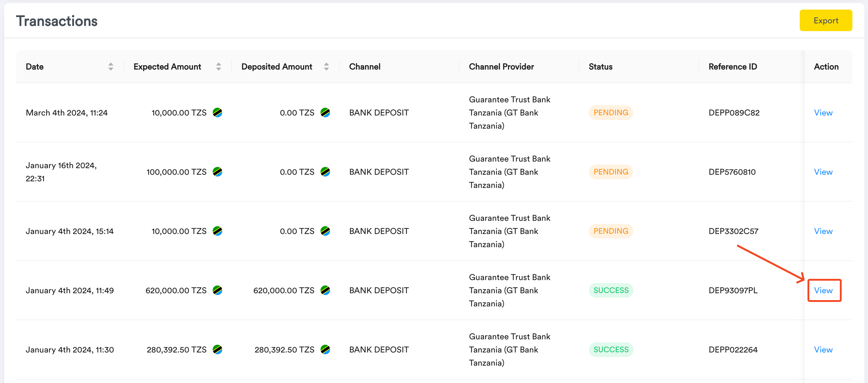The image size is (868, 383).
Task: Sort by Deposited Amount column arrows
Action: pyautogui.click(x=326, y=67)
